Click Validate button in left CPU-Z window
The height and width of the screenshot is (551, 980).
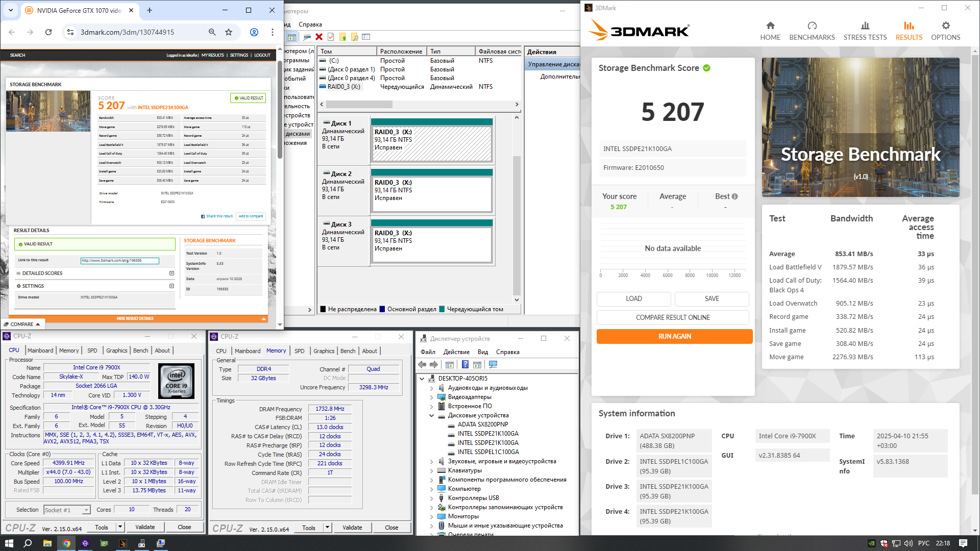click(145, 527)
